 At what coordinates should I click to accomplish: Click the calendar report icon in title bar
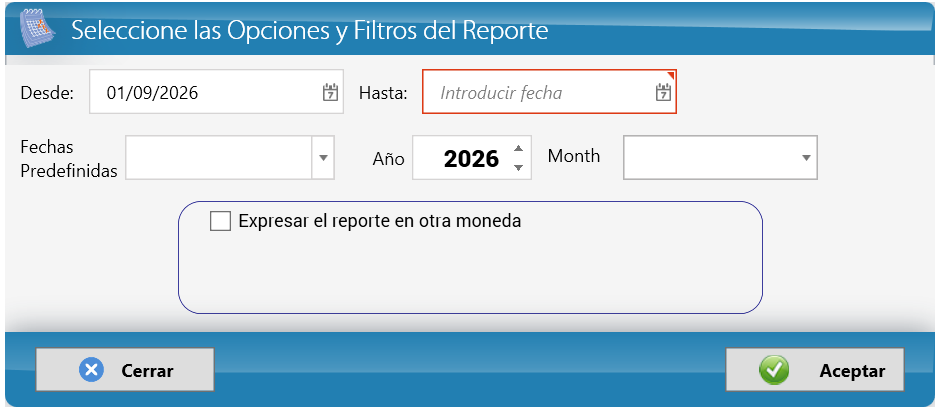point(37,29)
